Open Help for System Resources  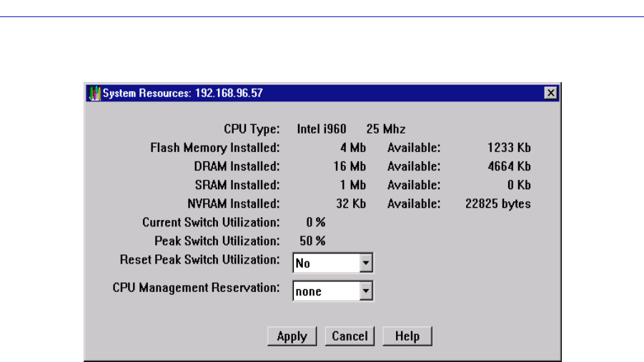tap(407, 336)
